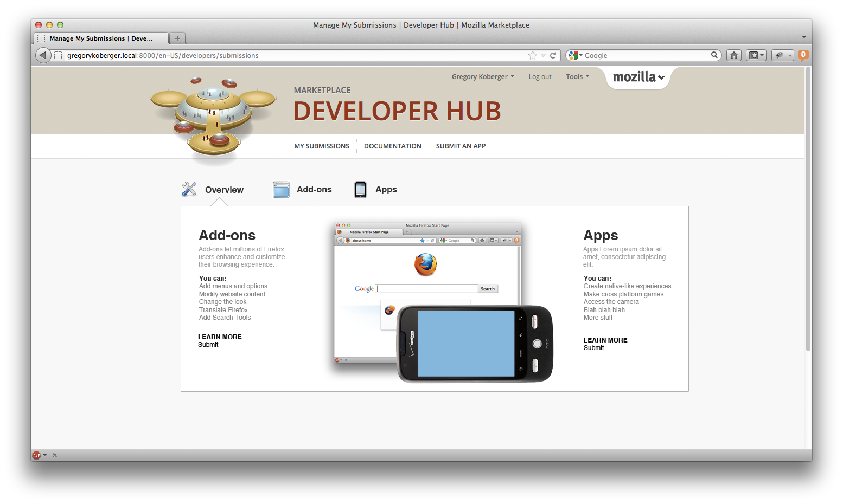Reload the page with the refresh icon

pyautogui.click(x=553, y=55)
